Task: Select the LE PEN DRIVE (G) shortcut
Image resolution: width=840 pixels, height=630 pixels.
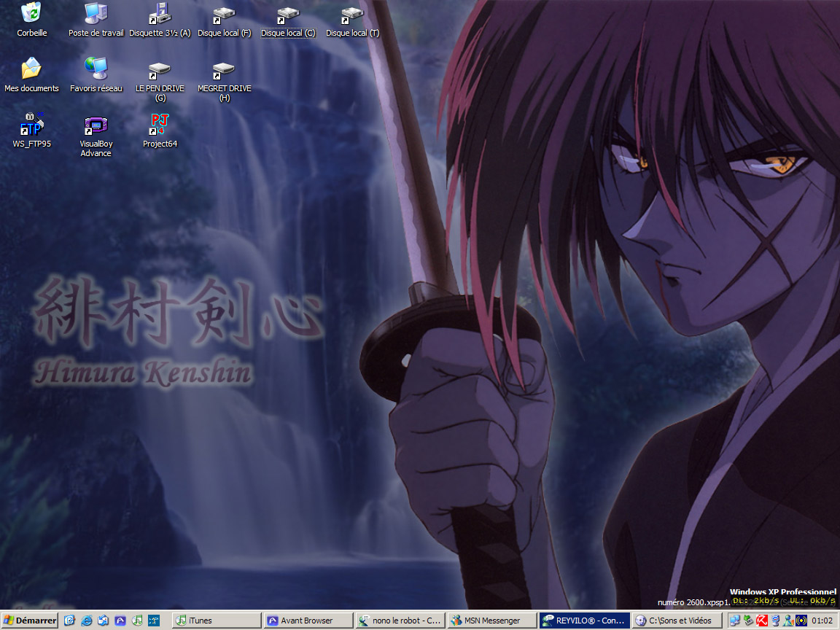Action: click(160, 81)
